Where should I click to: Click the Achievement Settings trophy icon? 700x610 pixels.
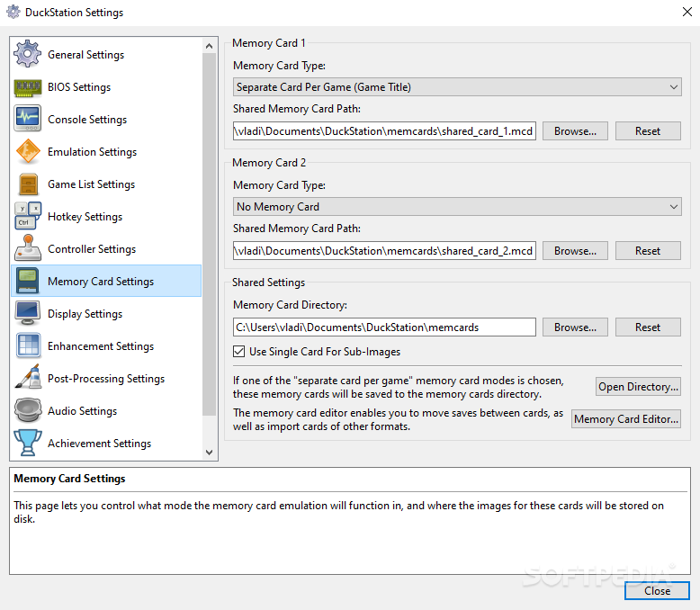28,443
